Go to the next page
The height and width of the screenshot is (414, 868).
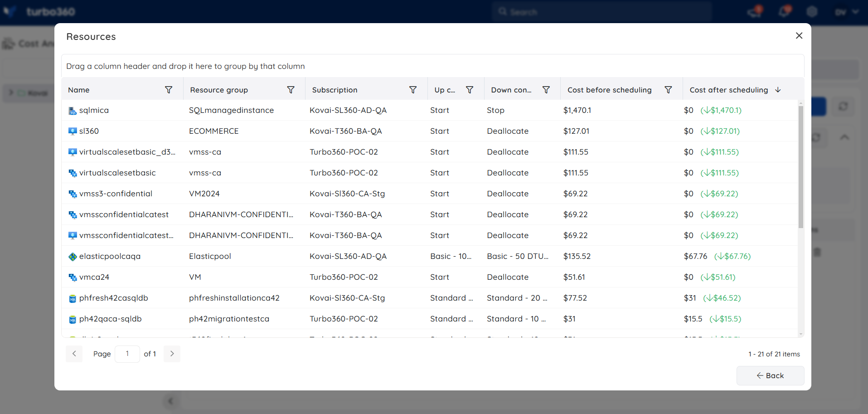[x=172, y=354]
